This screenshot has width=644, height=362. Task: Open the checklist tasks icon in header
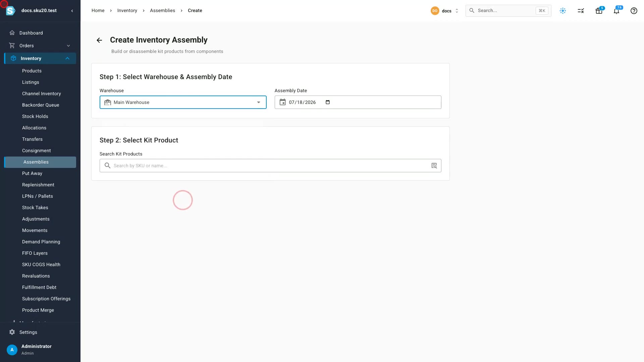581,11
